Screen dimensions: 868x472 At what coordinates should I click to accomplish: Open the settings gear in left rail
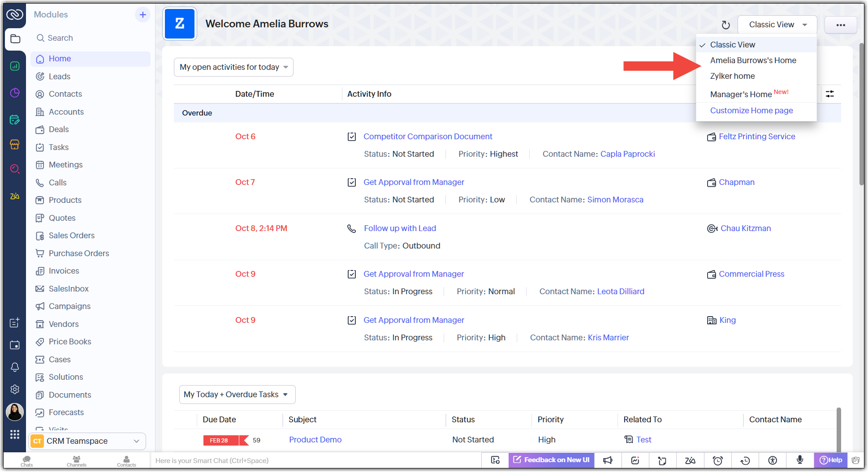[x=15, y=390]
